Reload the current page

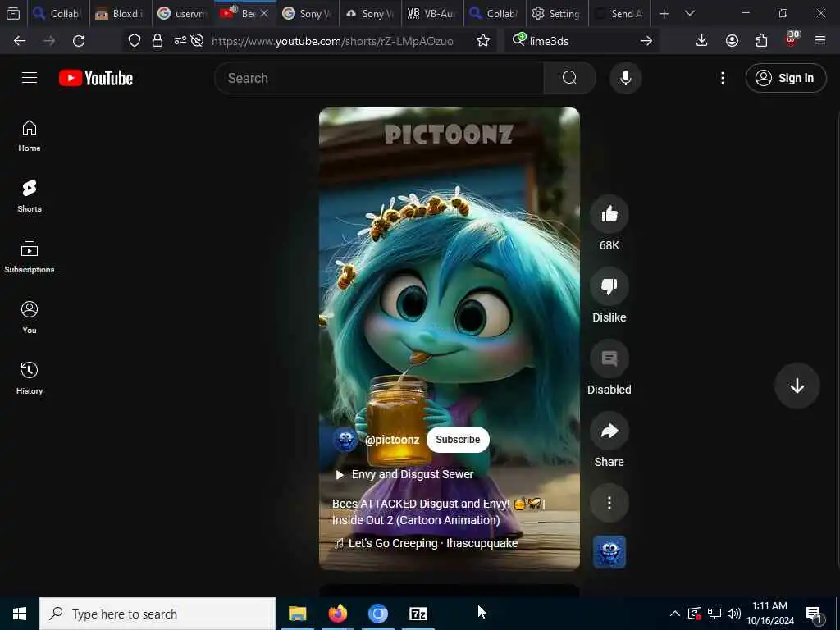click(x=79, y=41)
